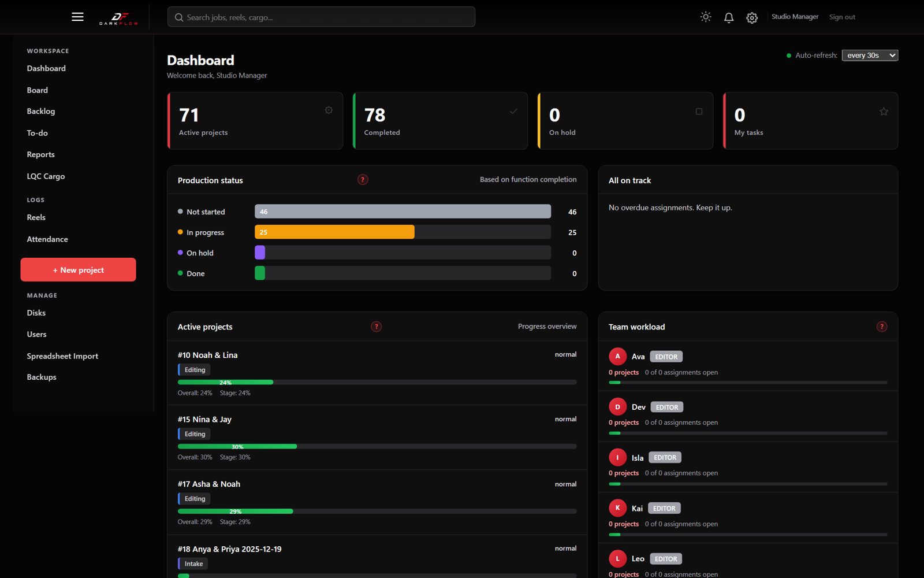Go to Dashboard in sidebar
Screen dimensions: 924x578
(x=46, y=68)
